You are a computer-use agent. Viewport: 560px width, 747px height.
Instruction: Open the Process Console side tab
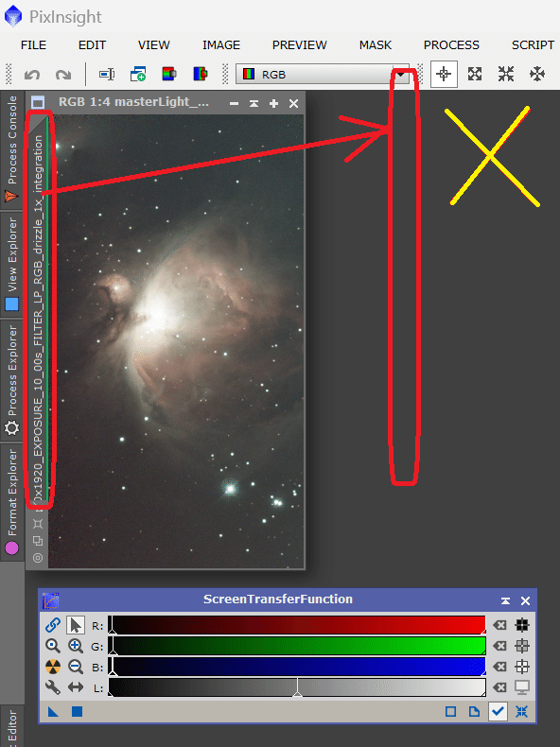12,148
